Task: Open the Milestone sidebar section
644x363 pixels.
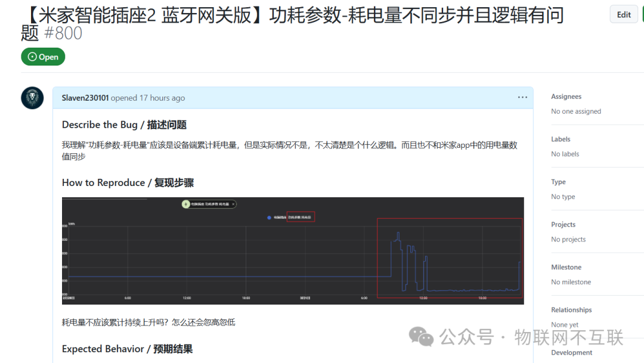Action: point(566,267)
